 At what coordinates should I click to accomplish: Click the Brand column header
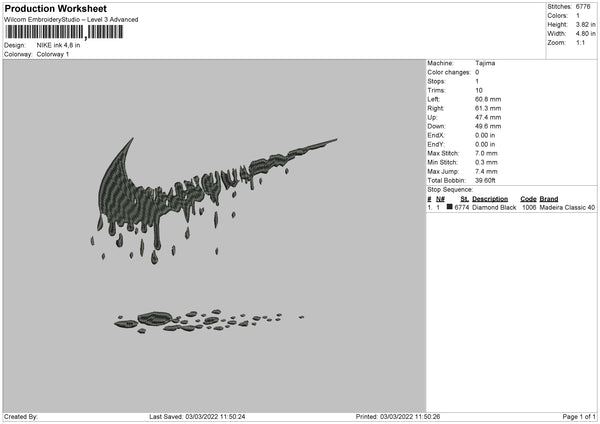[549, 199]
